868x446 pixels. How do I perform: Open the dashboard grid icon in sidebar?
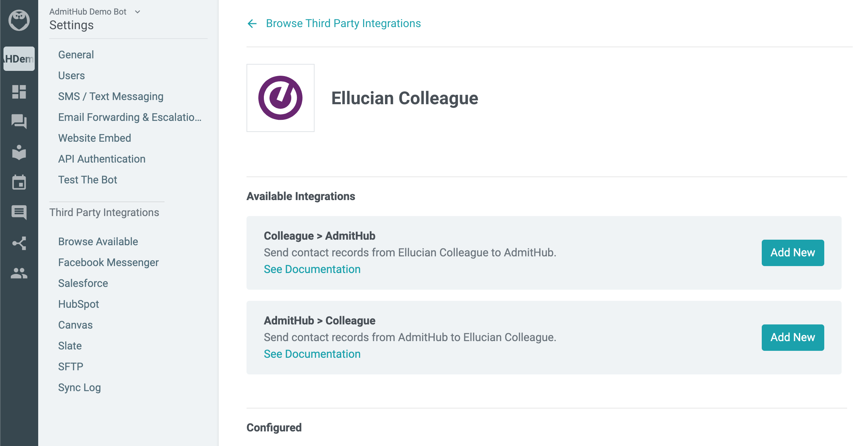[x=19, y=92]
